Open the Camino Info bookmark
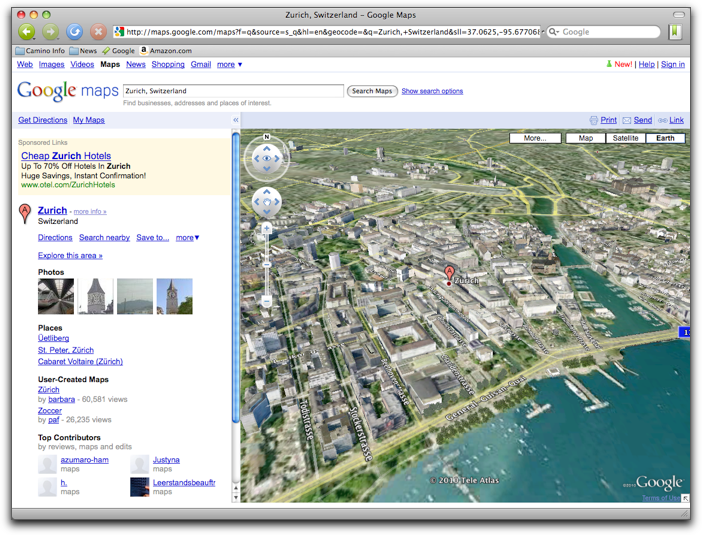The width and height of the screenshot is (702, 535). click(x=41, y=50)
